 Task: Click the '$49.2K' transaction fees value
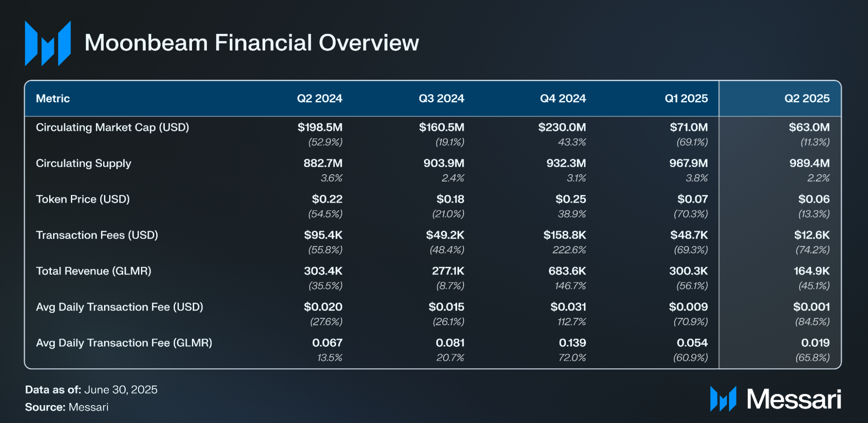pyautogui.click(x=445, y=235)
